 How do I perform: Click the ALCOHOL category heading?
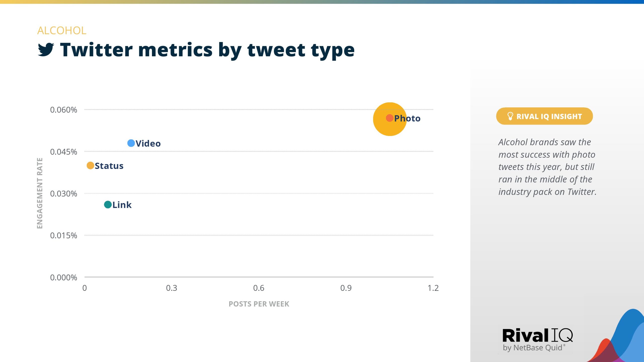62,31
